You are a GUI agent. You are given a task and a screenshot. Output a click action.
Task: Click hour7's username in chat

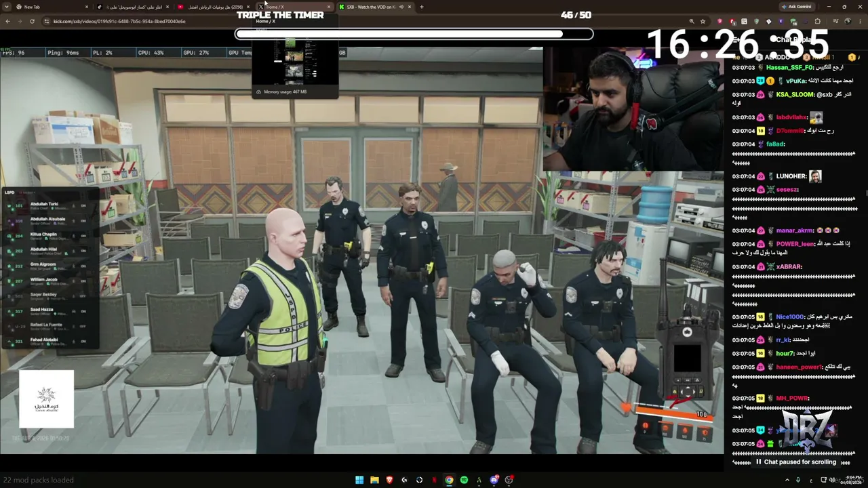click(785, 354)
